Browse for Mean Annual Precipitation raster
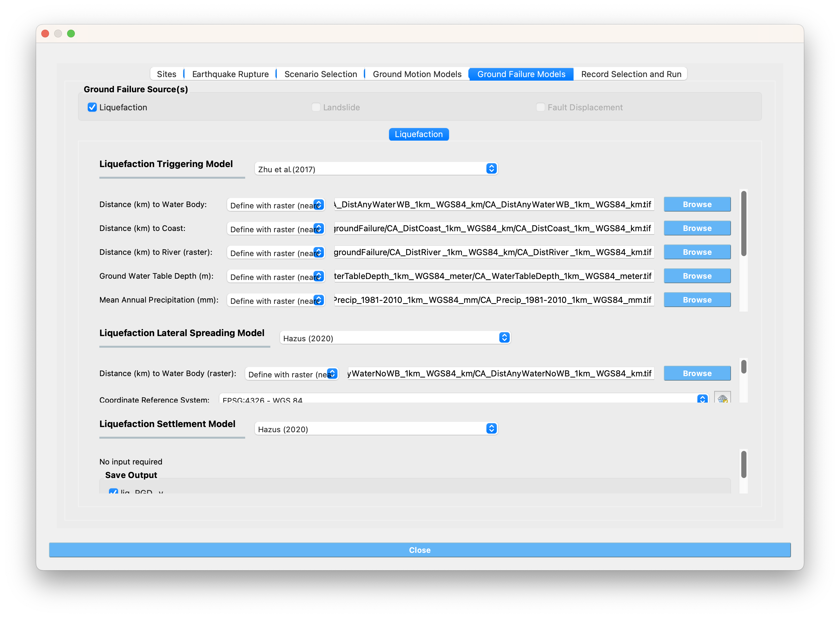Viewport: 840px width, 618px height. tap(697, 300)
